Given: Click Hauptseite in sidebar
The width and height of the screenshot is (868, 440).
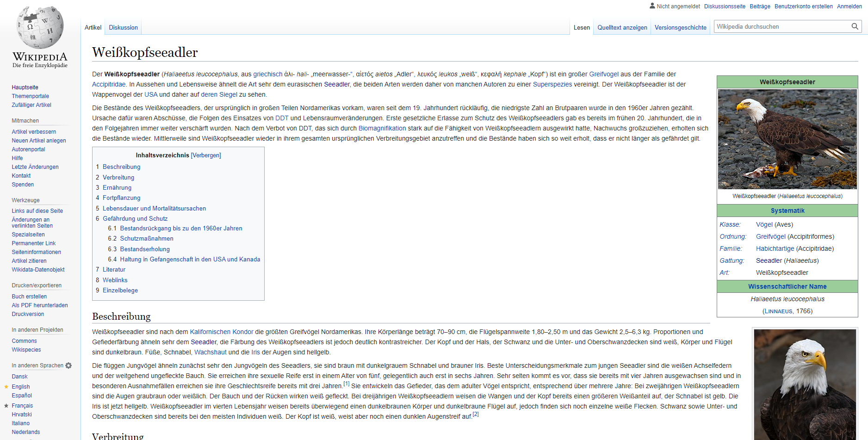Looking at the screenshot, I should (x=25, y=87).
